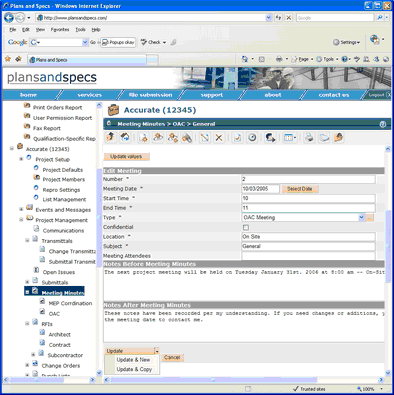
Task: Click the browser address bar
Action: coord(154,18)
